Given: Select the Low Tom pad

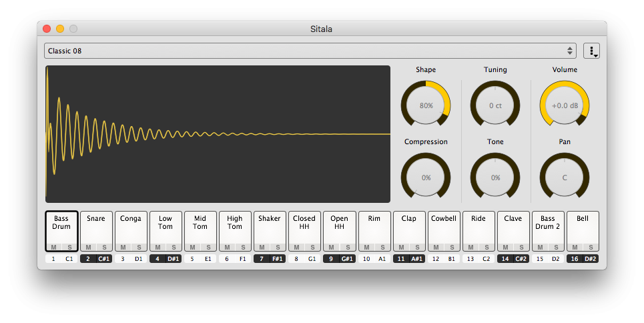Looking at the screenshot, I should point(166,231).
